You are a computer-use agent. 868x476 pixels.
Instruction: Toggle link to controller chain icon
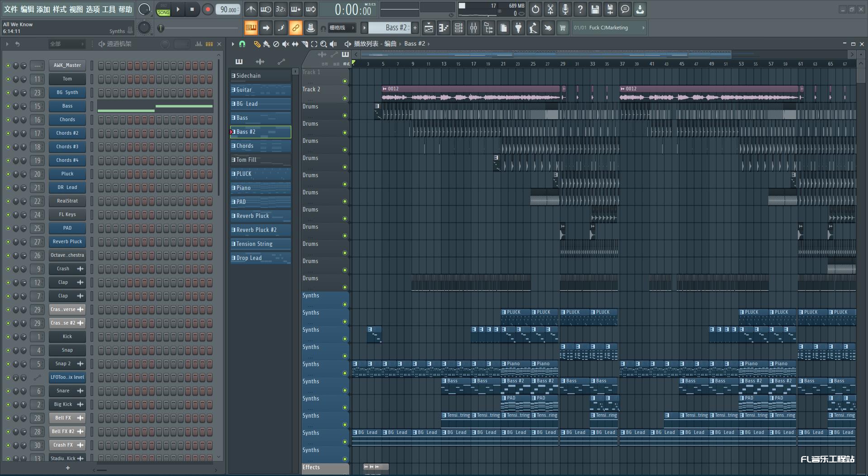(295, 28)
